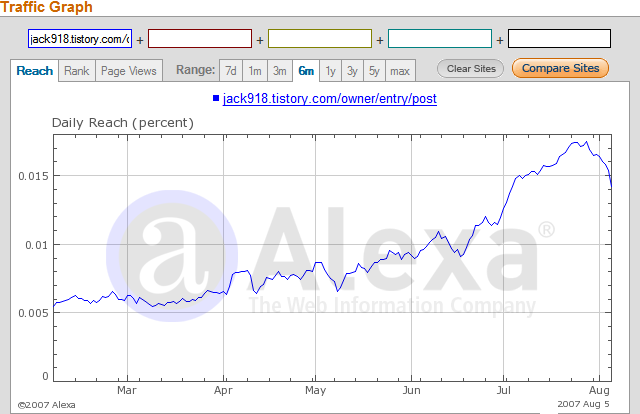640x414 pixels.
Task: Click the ©2007 Alexa copyright text
Action: tap(47, 405)
